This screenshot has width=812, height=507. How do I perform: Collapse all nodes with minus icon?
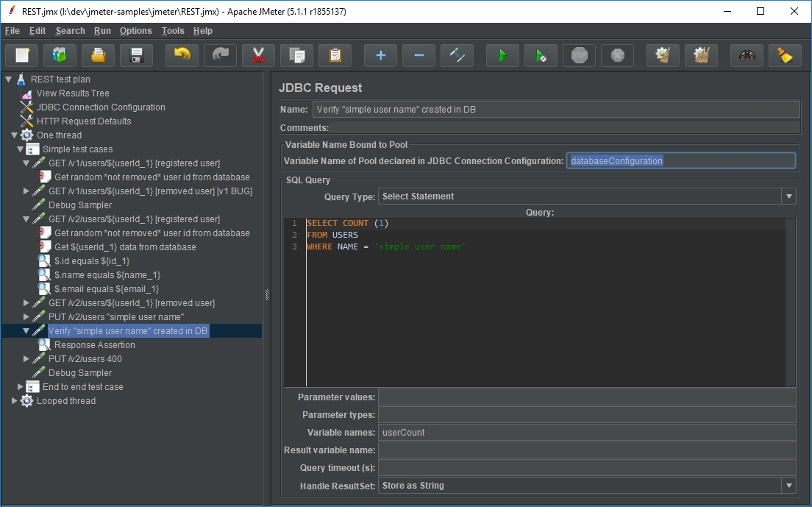point(419,55)
